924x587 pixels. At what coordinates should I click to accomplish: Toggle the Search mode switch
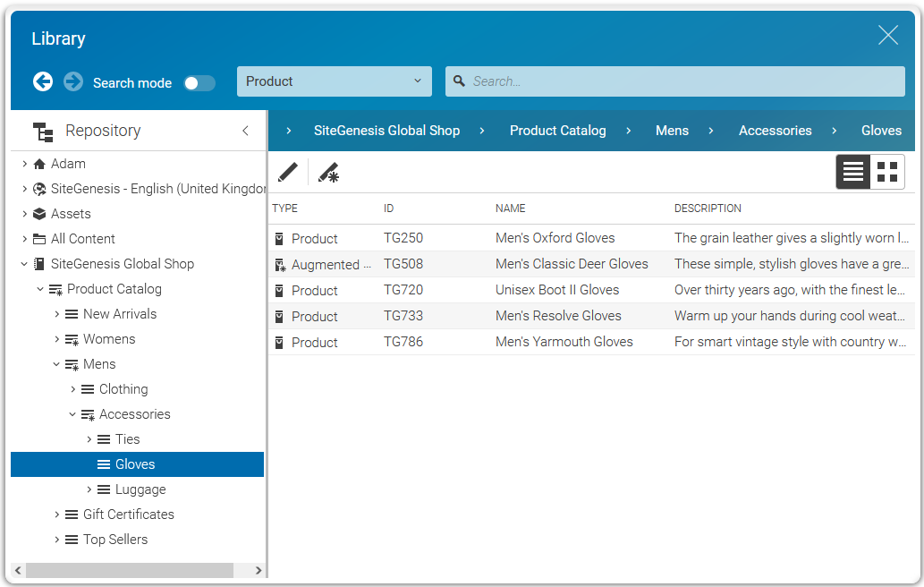coord(199,82)
